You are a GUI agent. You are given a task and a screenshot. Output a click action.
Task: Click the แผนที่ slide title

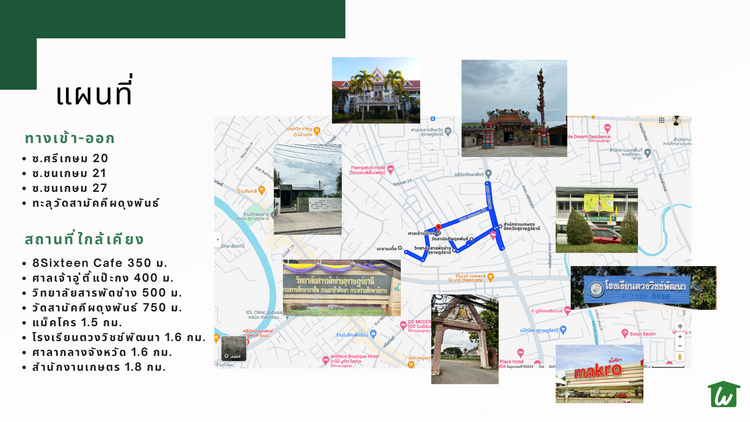tap(93, 95)
